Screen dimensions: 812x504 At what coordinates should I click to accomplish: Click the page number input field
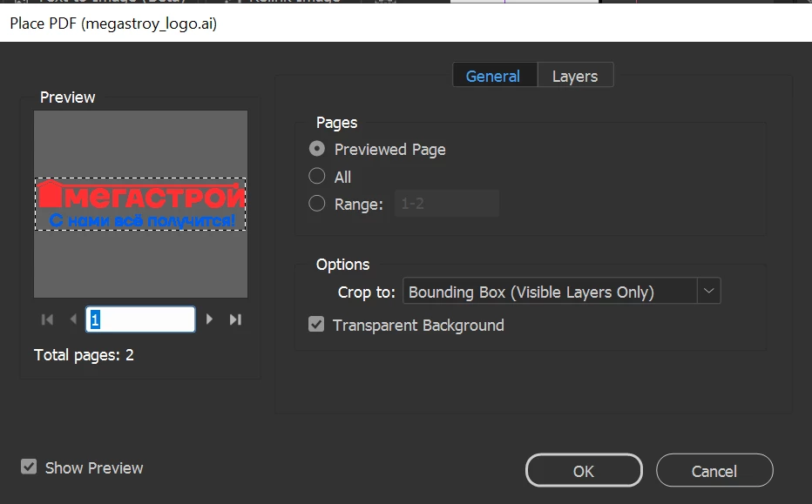[140, 319]
